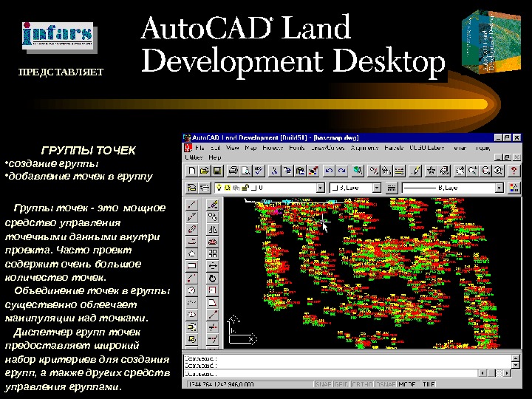Save the drawing with the floppy disk icon
This screenshot has width=532, height=399.
point(217,171)
